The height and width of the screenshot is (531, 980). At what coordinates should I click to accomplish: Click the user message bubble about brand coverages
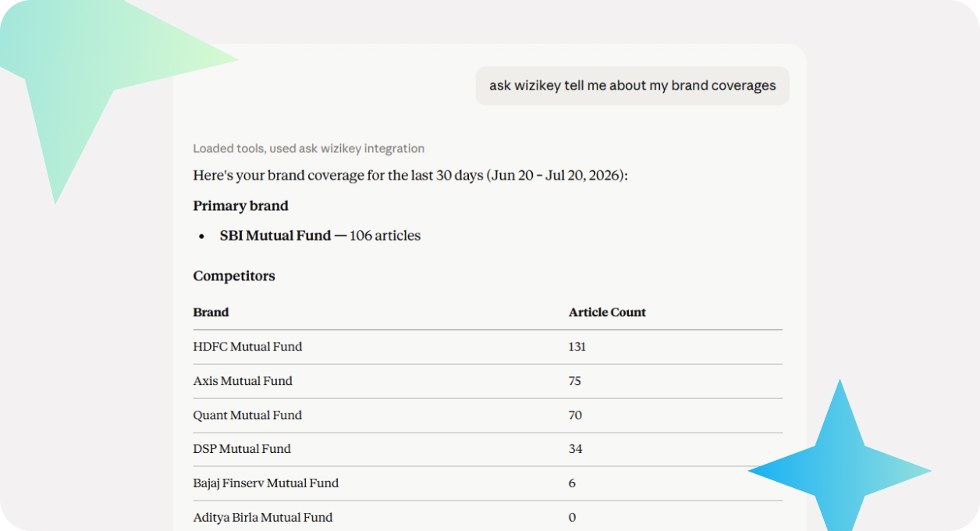(633, 85)
